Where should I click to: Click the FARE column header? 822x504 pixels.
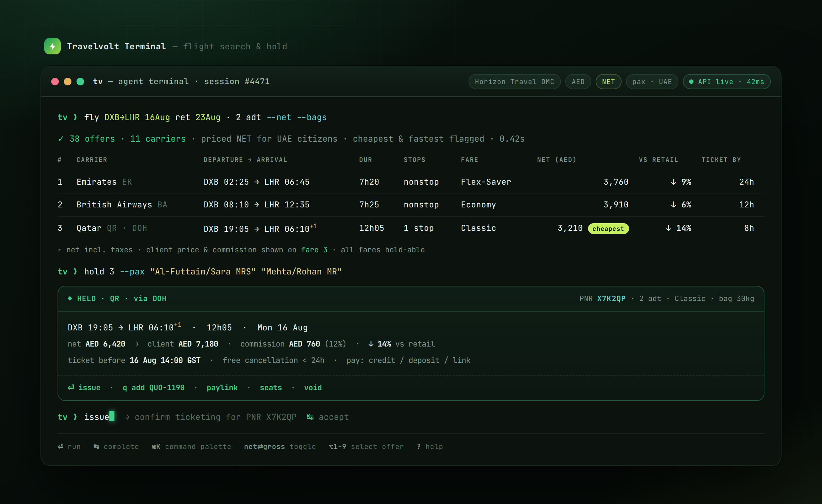point(469,160)
